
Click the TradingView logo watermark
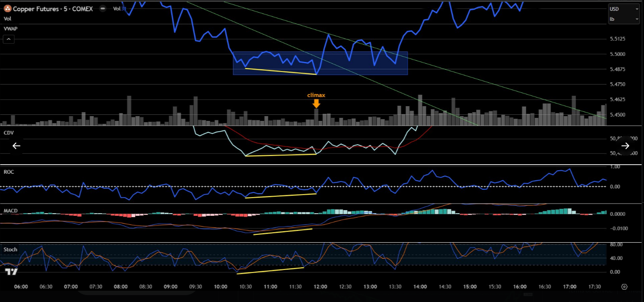pos(11,271)
